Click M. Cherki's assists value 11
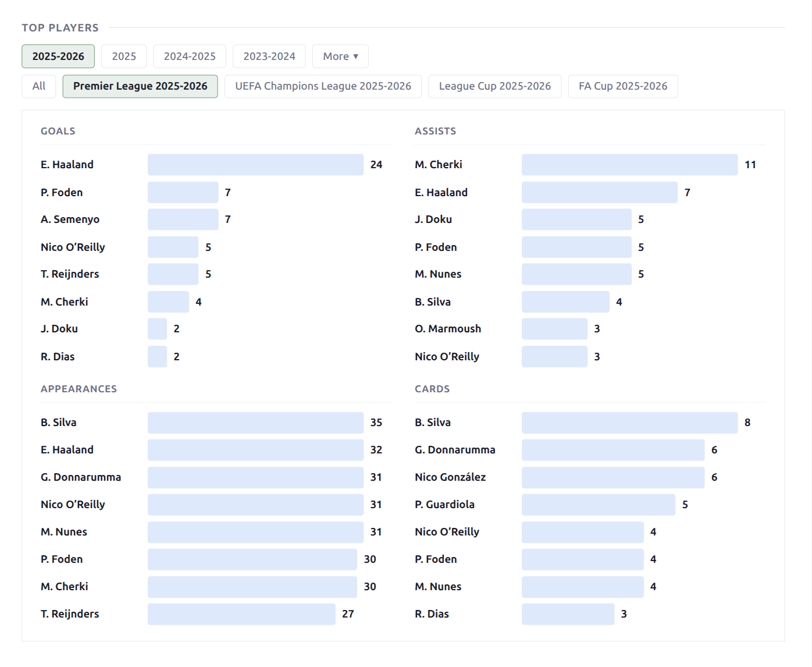 [x=750, y=165]
